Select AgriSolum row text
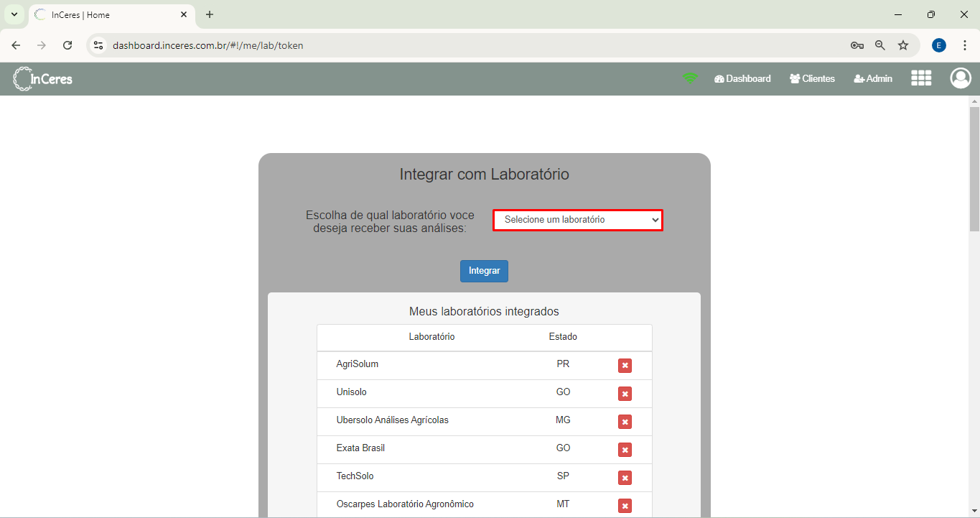980x518 pixels. pos(358,364)
